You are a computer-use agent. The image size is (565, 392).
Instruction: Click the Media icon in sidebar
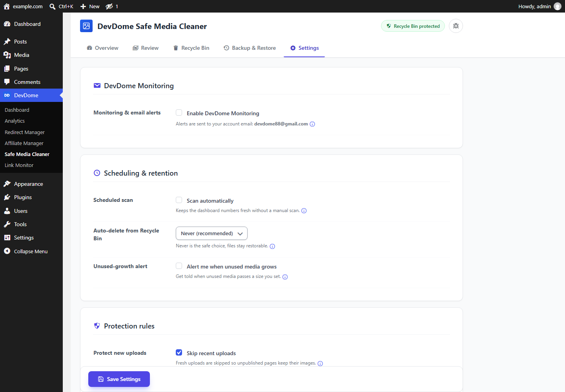click(7, 55)
